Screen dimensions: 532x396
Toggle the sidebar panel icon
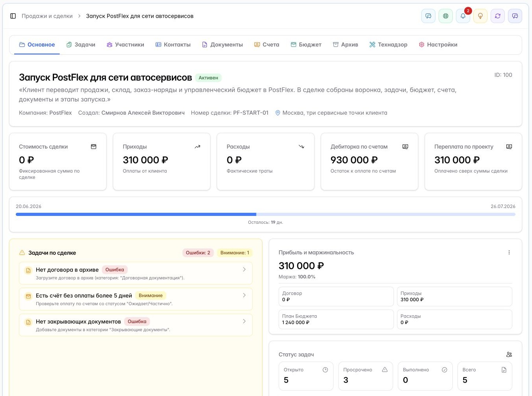click(x=13, y=16)
